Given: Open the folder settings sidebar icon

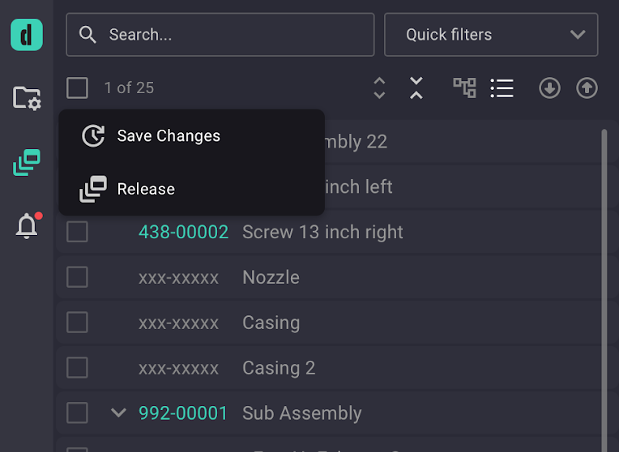Looking at the screenshot, I should pyautogui.click(x=26, y=98).
